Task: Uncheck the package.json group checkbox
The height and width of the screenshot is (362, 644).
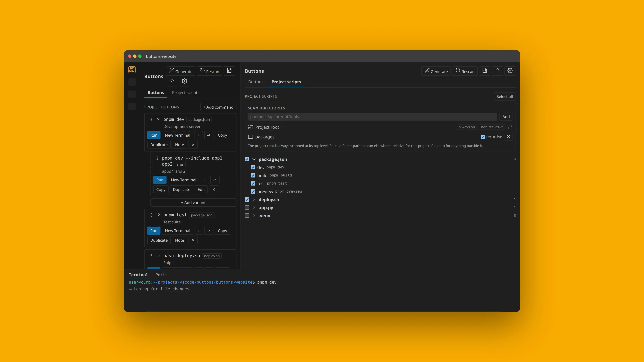Action: 247,159
